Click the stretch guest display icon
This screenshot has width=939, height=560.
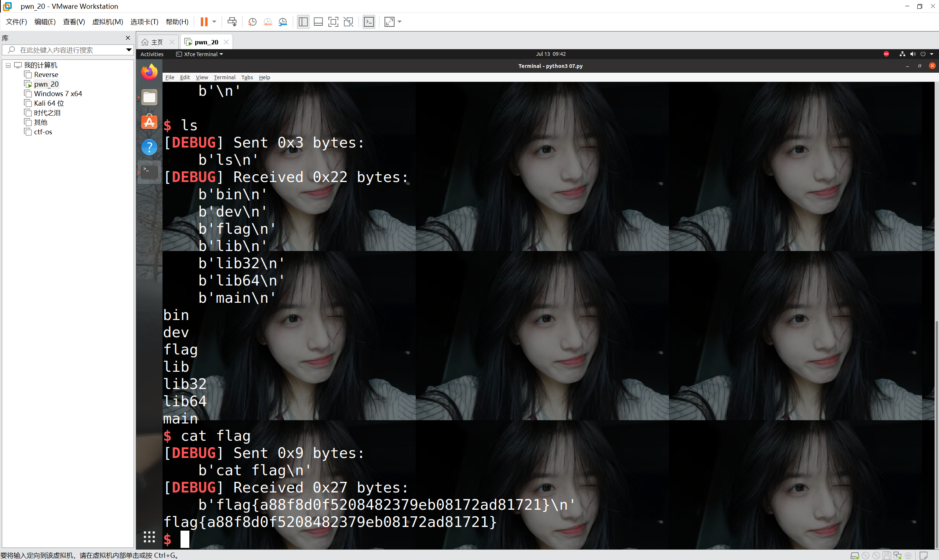click(x=389, y=22)
